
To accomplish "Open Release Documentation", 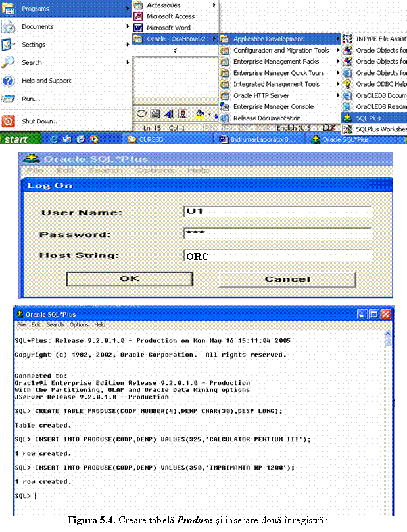I will (280, 118).
